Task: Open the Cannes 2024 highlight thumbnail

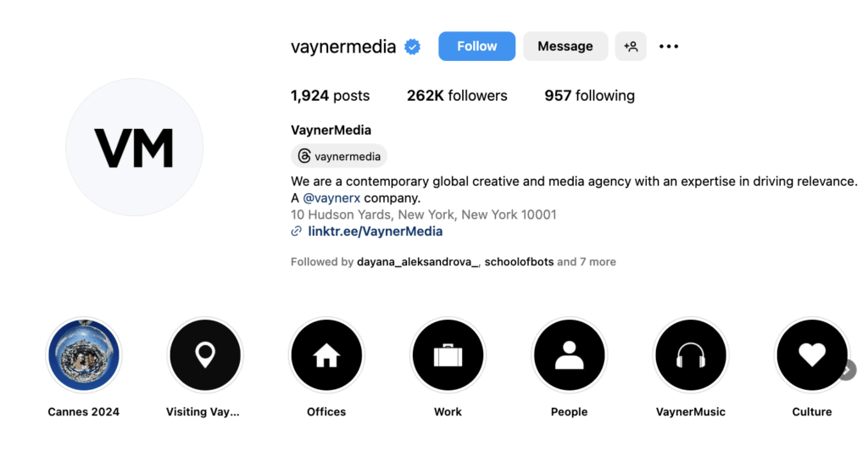Action: pyautogui.click(x=84, y=355)
